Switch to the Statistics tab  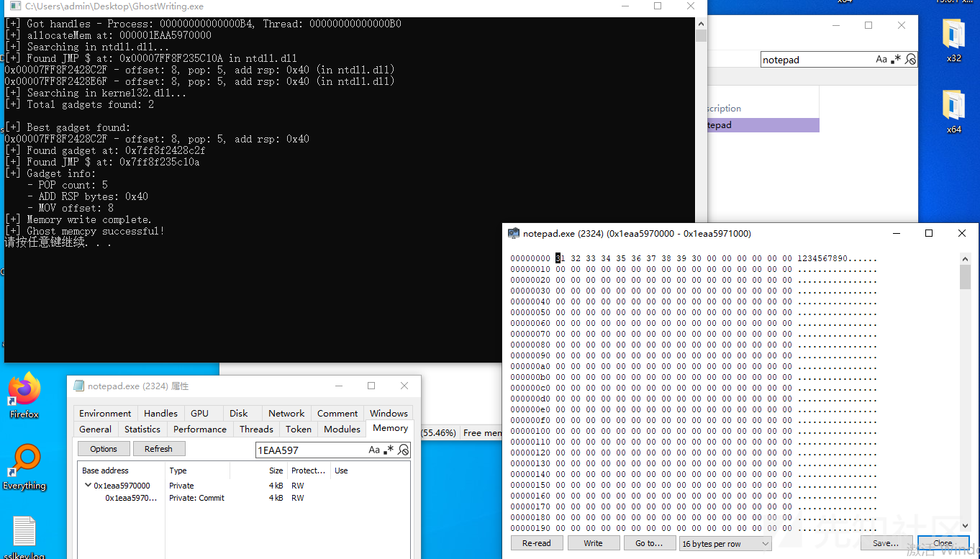[142, 429]
